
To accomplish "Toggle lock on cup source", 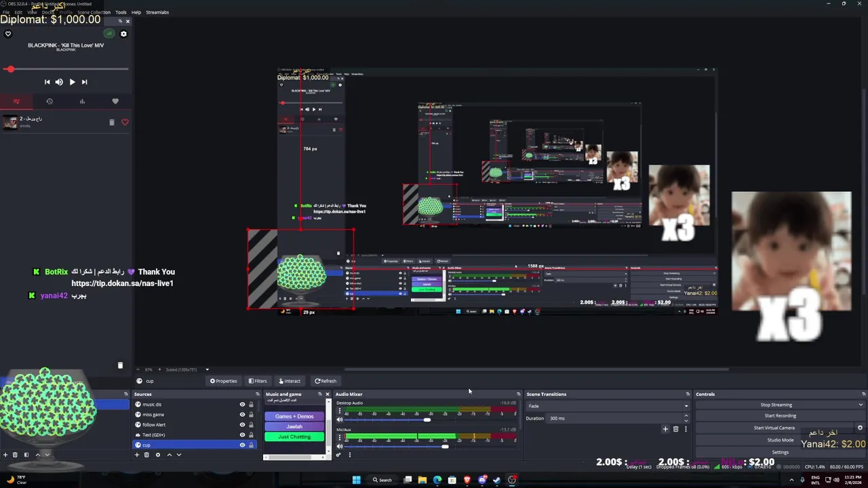I will pyautogui.click(x=251, y=445).
